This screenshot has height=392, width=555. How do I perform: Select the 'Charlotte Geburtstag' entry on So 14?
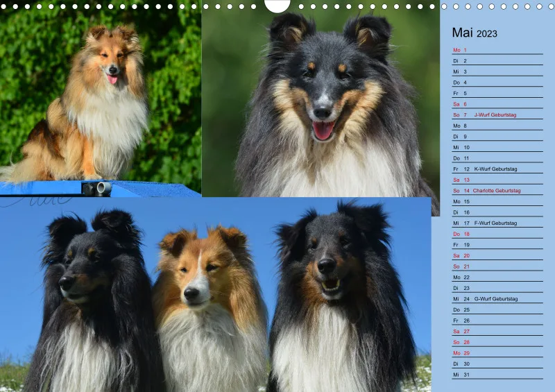pyautogui.click(x=497, y=191)
